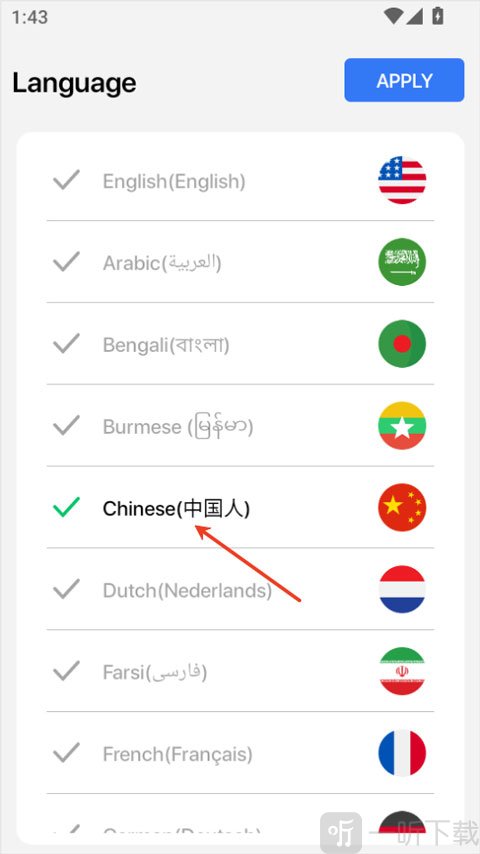Tap the Iran flag icon
The width and height of the screenshot is (480, 854).
(x=402, y=671)
